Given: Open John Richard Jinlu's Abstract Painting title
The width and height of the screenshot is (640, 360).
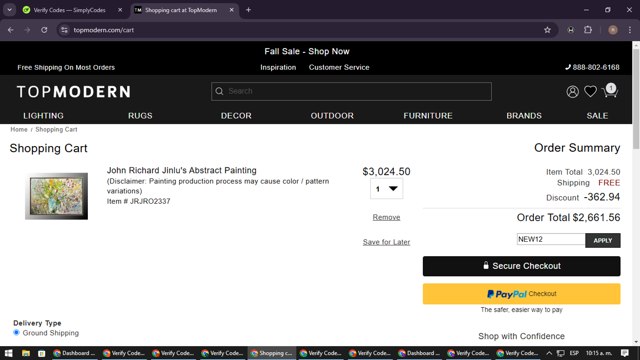Looking at the screenshot, I should (x=182, y=170).
